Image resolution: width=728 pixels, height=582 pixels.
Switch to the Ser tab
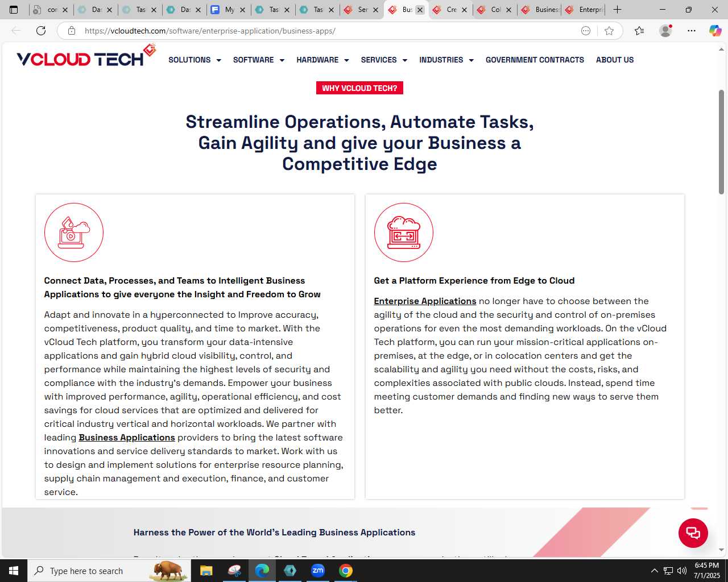click(362, 10)
